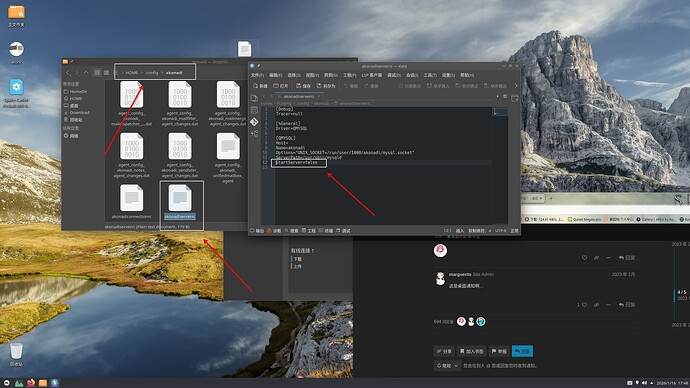690x388 pixels.
Task: Click the file manager icon in taskbar
Action: 43,383
